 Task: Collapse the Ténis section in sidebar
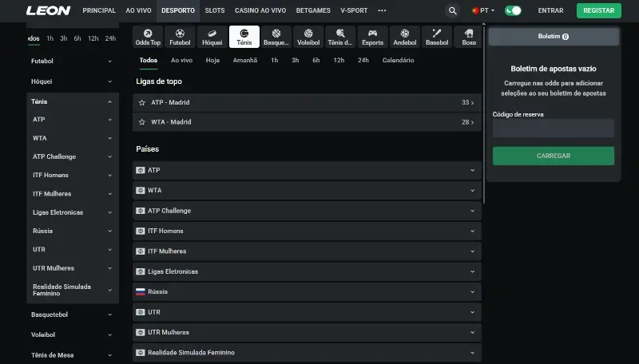pos(73,102)
